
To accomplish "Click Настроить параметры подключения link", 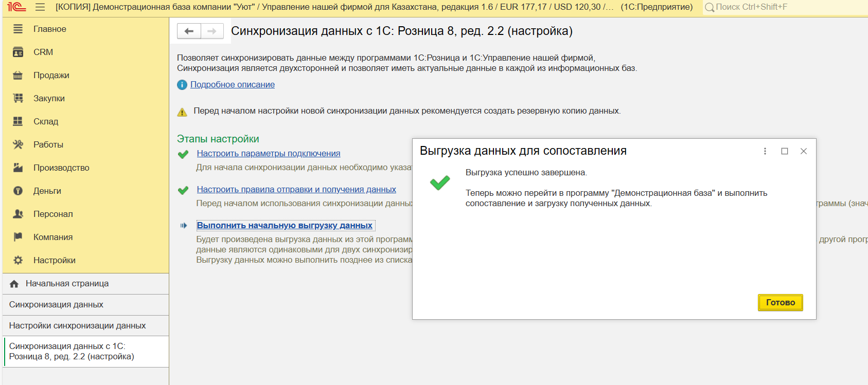I will [x=268, y=153].
